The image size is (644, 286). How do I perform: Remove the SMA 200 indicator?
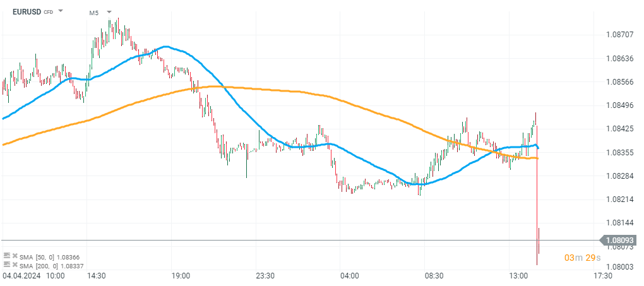click(x=14, y=266)
